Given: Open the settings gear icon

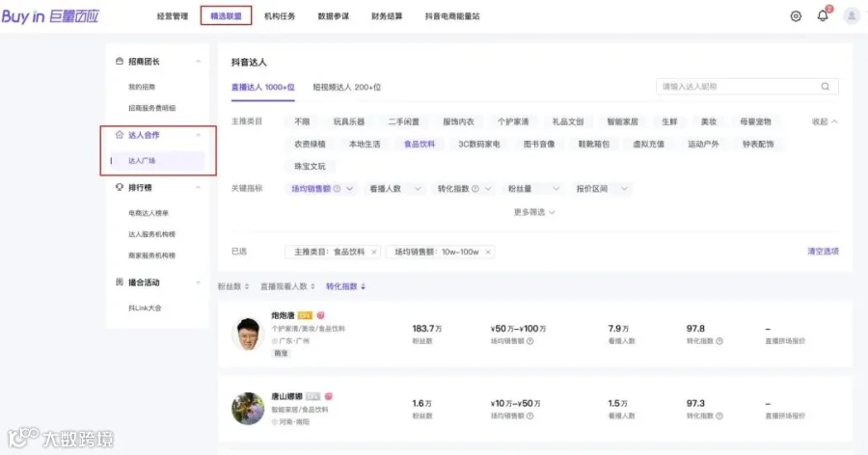Looking at the screenshot, I should 796,16.
